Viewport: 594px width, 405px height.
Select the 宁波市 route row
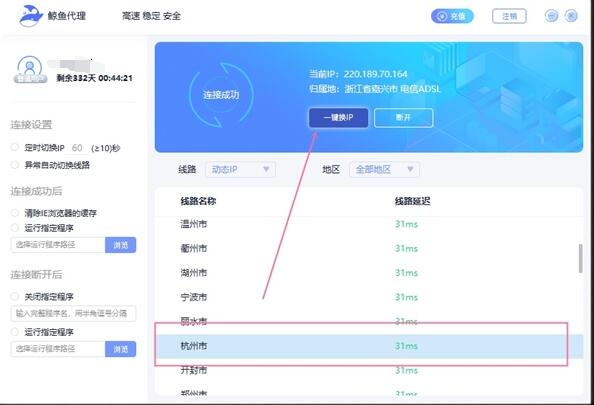[369, 297]
